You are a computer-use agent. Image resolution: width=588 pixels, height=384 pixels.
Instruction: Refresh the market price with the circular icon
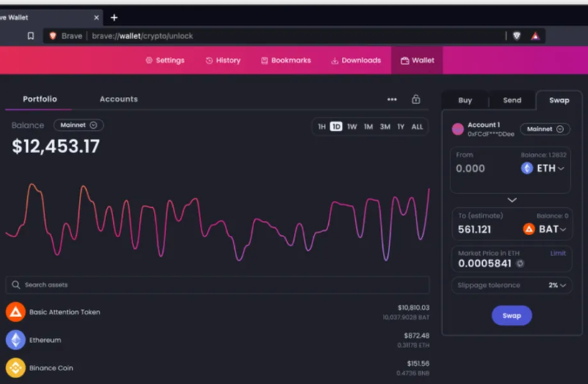(x=520, y=264)
